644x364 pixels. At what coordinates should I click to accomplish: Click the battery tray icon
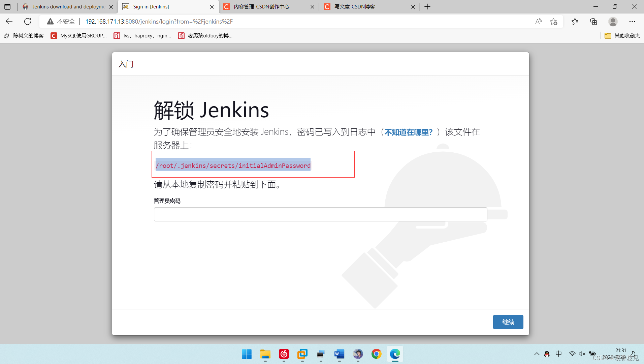(x=592, y=354)
